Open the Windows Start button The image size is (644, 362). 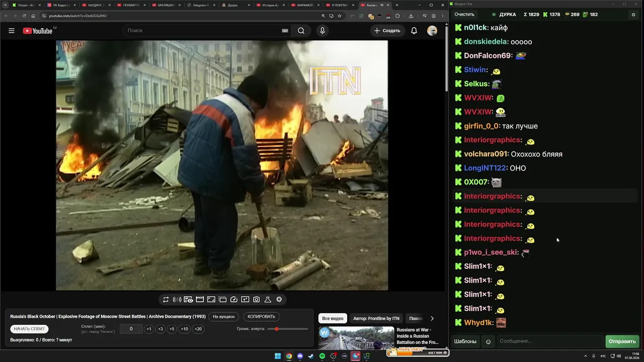click(x=278, y=356)
